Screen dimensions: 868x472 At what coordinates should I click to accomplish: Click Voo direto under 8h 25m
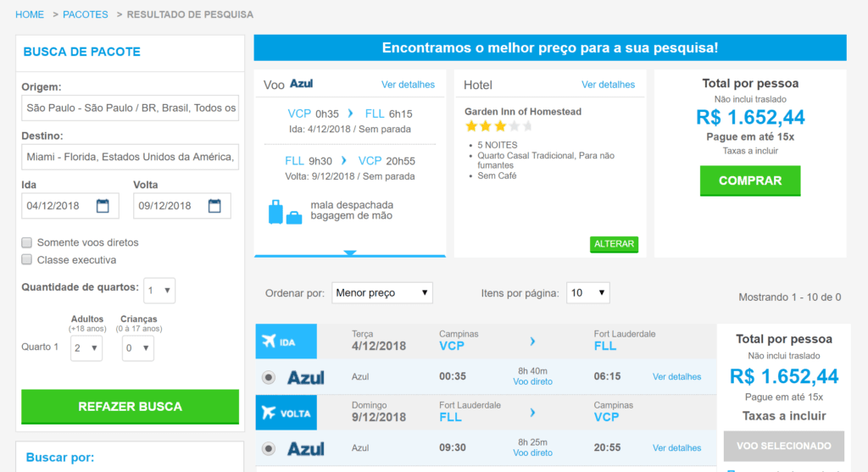point(532,453)
